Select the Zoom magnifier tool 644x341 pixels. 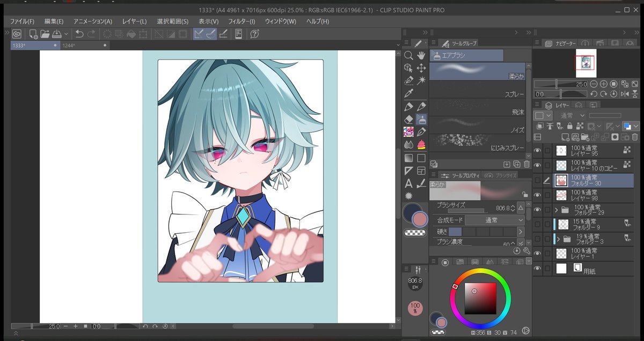coord(408,55)
